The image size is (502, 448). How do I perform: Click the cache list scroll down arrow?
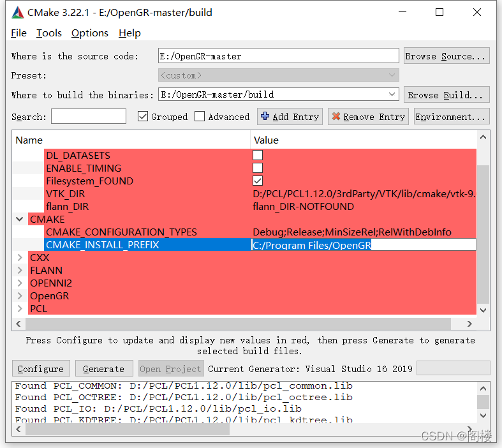[x=483, y=310]
